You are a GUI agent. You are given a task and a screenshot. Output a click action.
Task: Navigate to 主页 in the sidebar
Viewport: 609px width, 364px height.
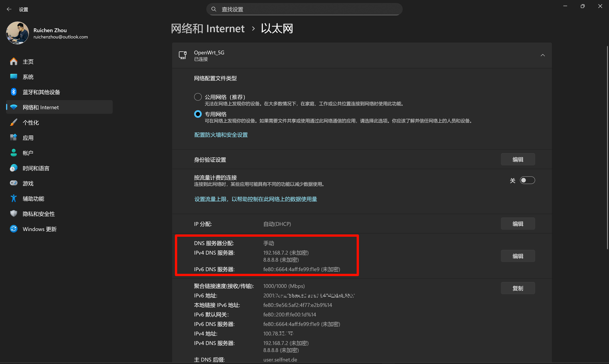[x=28, y=62]
